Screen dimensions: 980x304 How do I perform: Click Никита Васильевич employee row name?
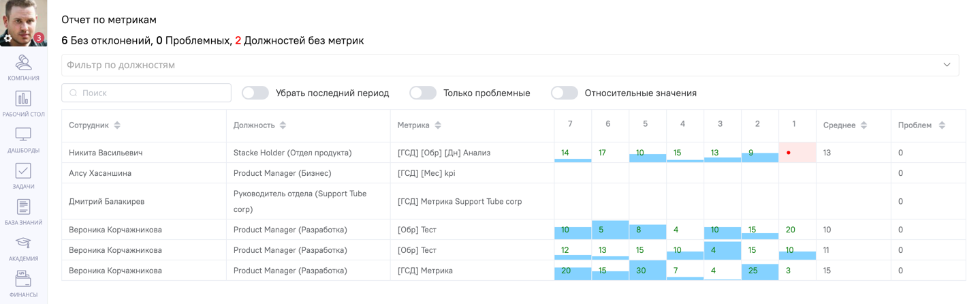coord(106,153)
